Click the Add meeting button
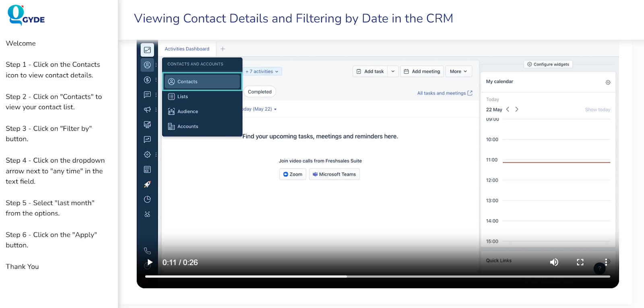 [x=422, y=71]
